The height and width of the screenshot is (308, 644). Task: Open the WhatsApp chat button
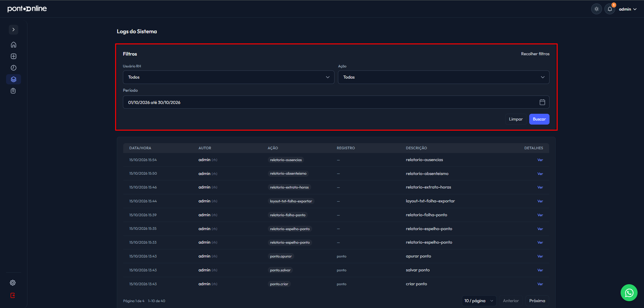click(x=629, y=293)
